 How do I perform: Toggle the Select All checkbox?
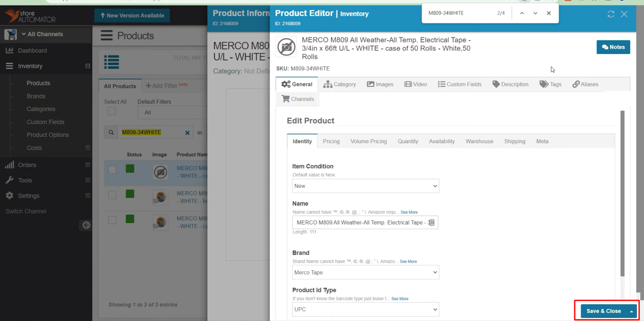[x=111, y=111]
